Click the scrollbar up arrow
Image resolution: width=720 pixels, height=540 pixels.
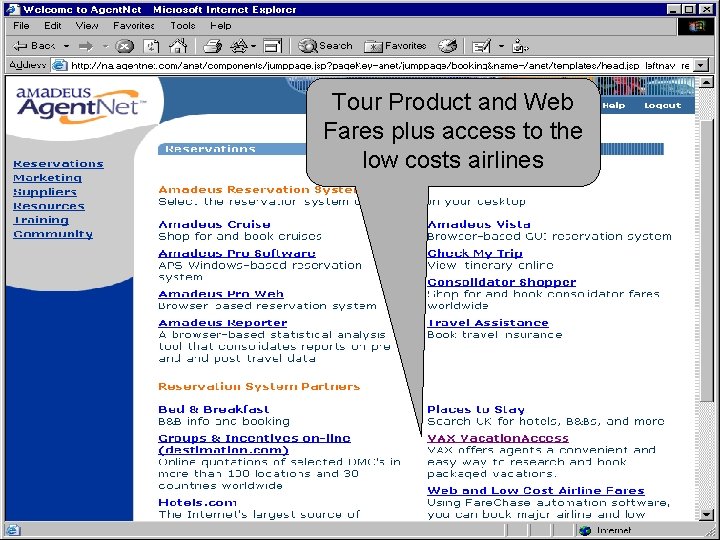[706, 83]
